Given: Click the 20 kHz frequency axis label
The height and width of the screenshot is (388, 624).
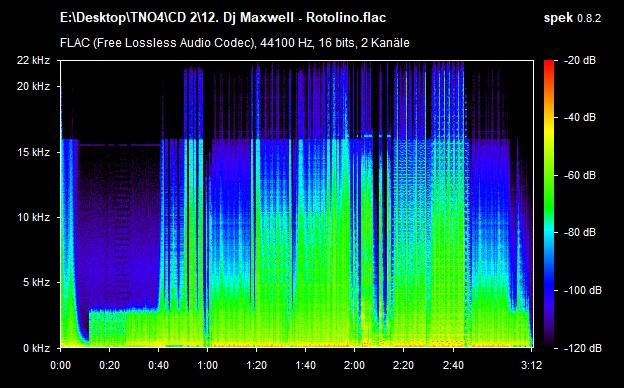Looking at the screenshot, I should (x=33, y=86).
